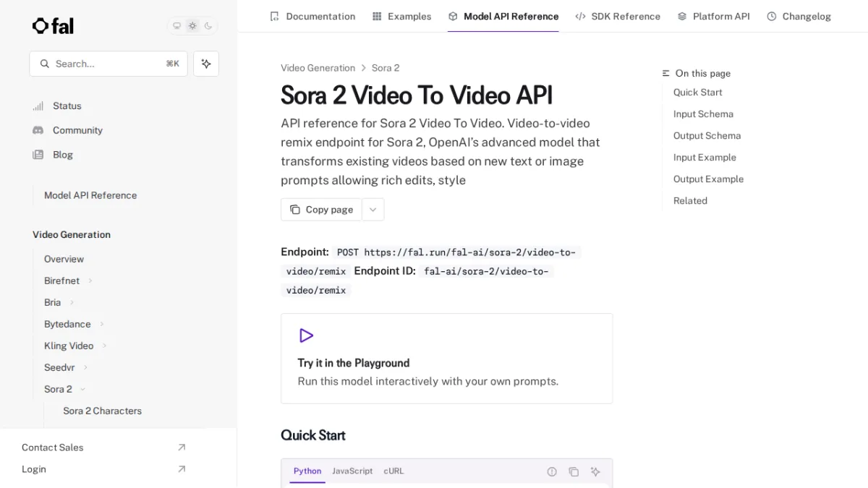Click Video Generation sidebar section header
The width and height of the screenshot is (868, 488).
click(x=72, y=235)
